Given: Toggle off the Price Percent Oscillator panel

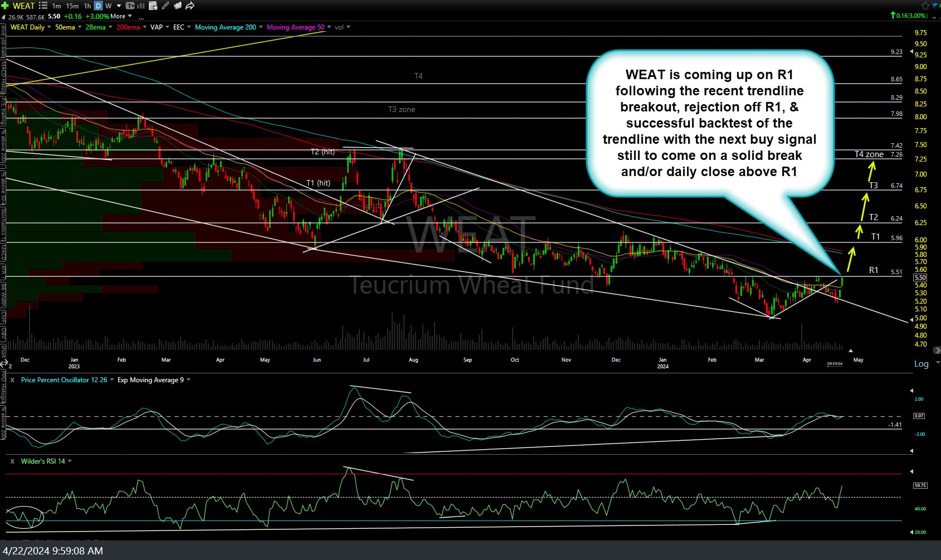Looking at the screenshot, I should point(12,380).
